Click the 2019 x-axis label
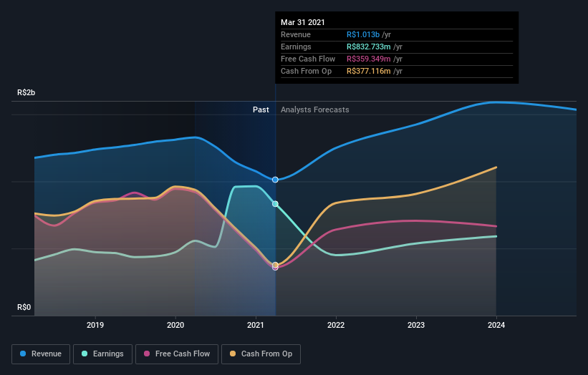The height and width of the screenshot is (375, 588). (x=95, y=325)
